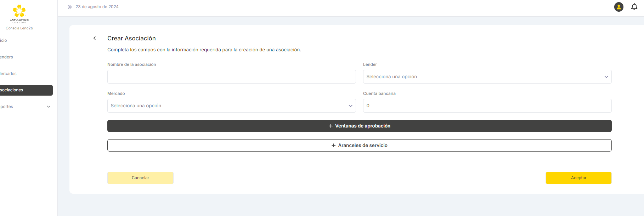This screenshot has height=216, width=644.
Task: Go to Inicio in sidebar
Action: 4,40
